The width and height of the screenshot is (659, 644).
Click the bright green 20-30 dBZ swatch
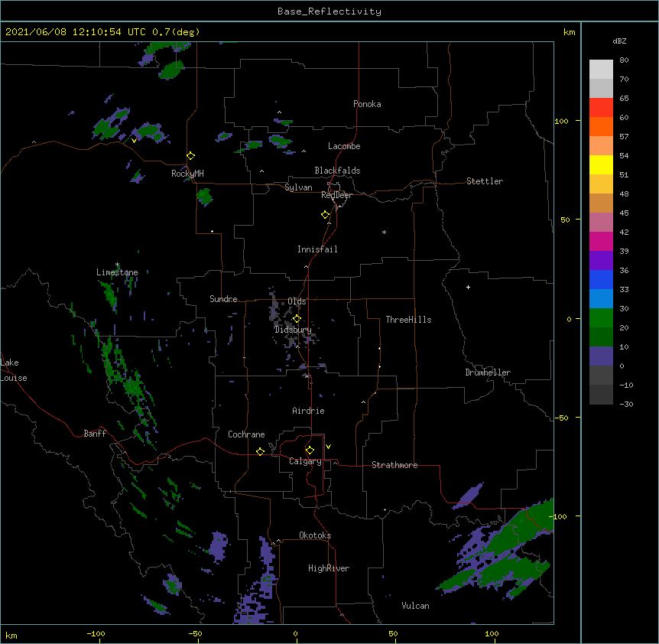601,318
